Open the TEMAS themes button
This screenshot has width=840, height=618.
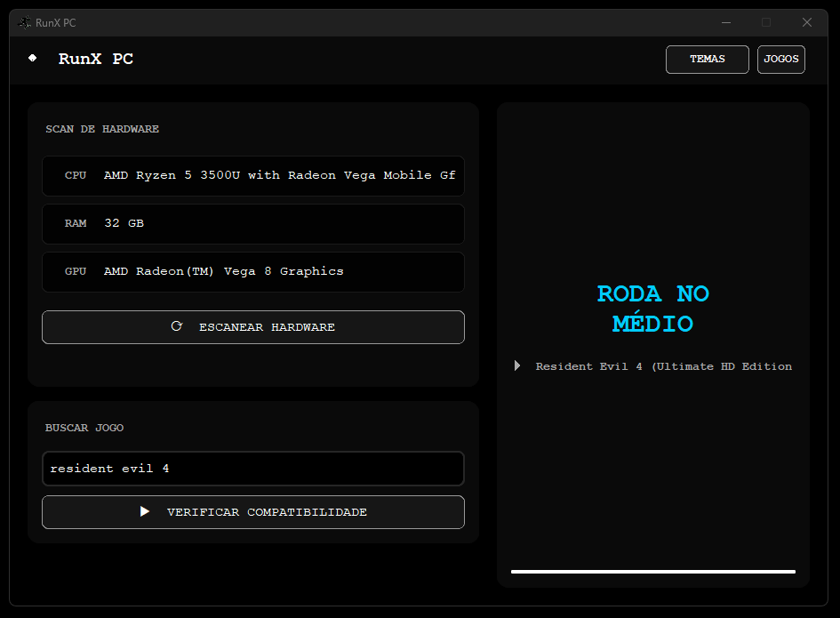(x=708, y=60)
